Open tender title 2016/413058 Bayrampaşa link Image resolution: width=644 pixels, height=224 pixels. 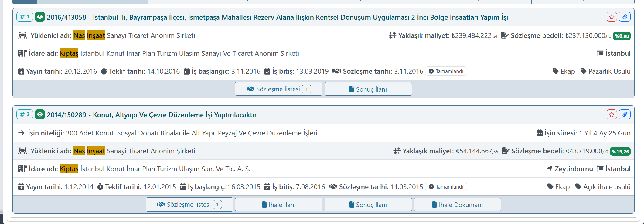coord(277,17)
